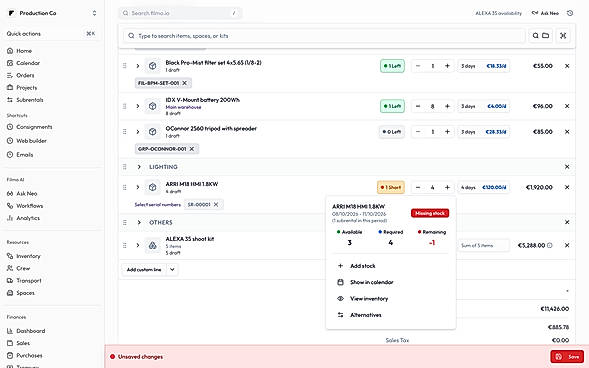Viewport: 589px width, 368px height.
Task: Open ALEXA 35 availability link
Action: point(498,13)
